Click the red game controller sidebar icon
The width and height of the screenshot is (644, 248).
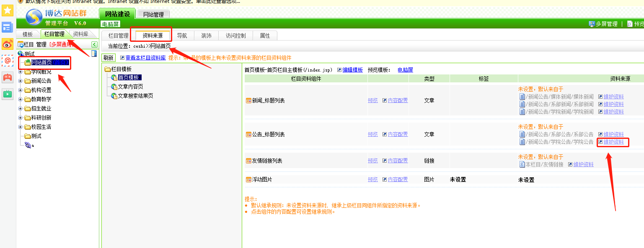pos(7,77)
